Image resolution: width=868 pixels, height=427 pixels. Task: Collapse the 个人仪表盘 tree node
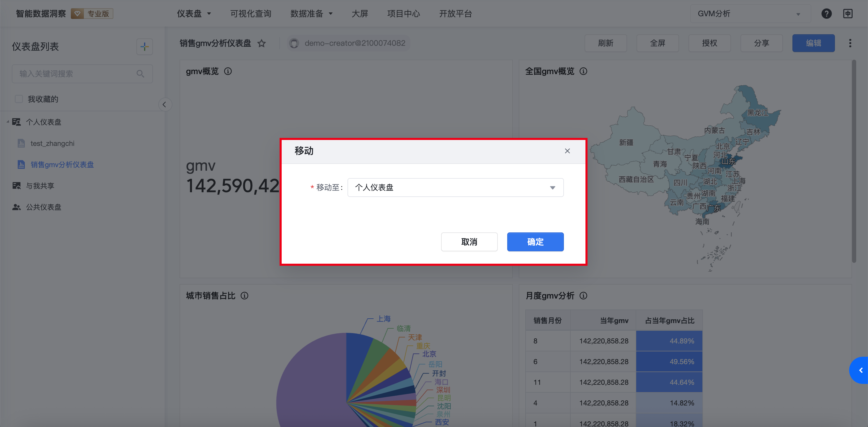pyautogui.click(x=8, y=122)
